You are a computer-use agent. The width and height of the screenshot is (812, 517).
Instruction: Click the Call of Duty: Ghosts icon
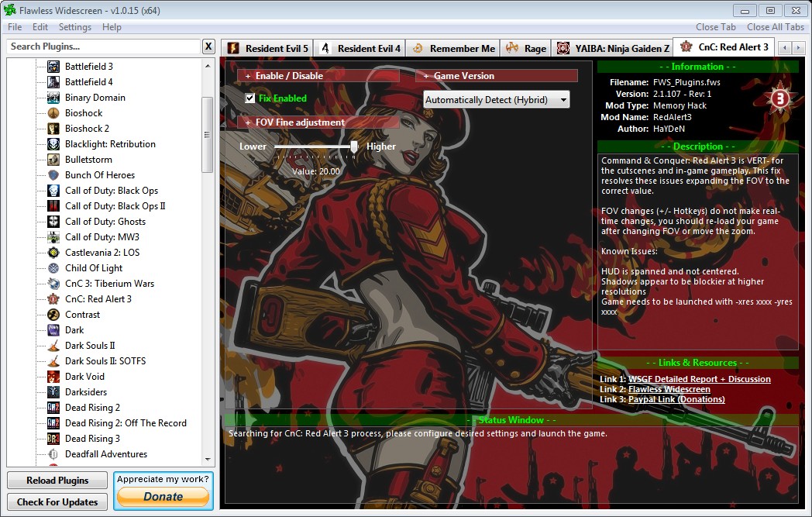[53, 222]
